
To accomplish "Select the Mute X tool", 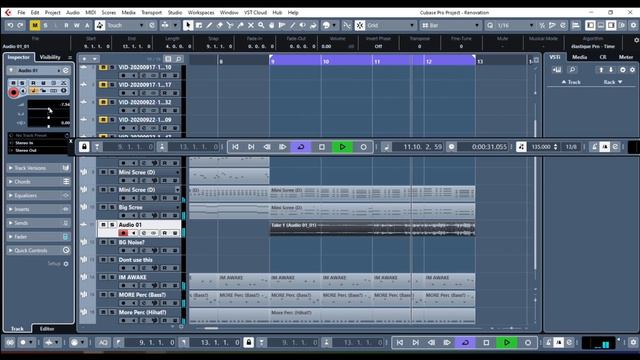I will pos(251,25).
